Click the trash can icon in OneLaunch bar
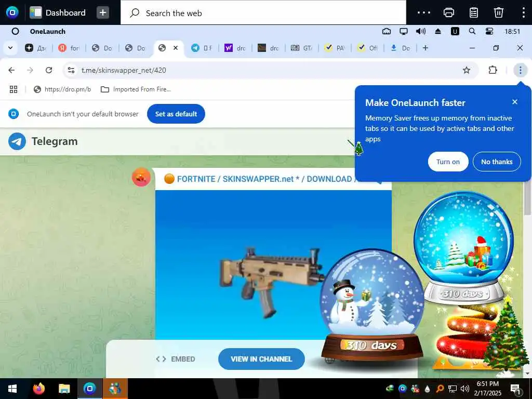This screenshot has height=399, width=532. pos(498,12)
